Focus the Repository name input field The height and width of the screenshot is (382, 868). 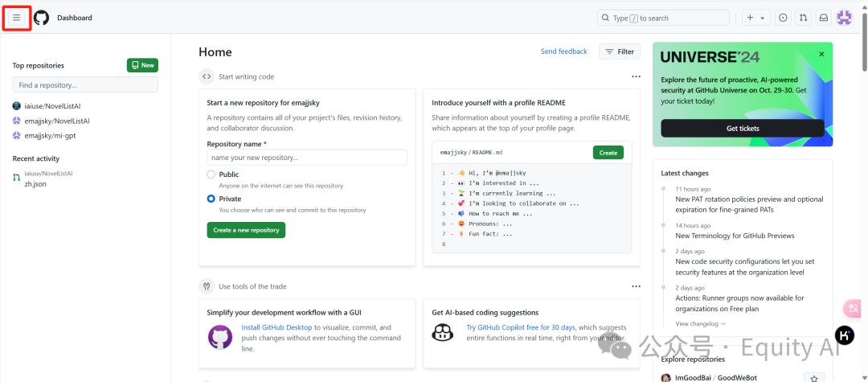(x=306, y=158)
